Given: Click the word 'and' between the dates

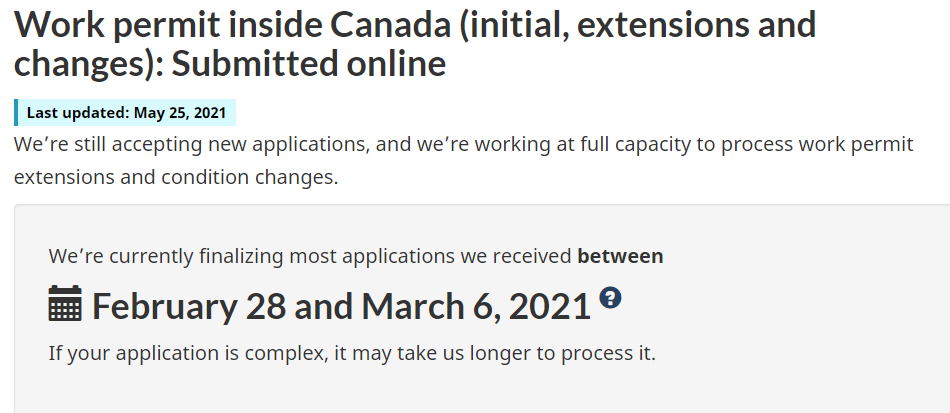Looking at the screenshot, I should [324, 305].
